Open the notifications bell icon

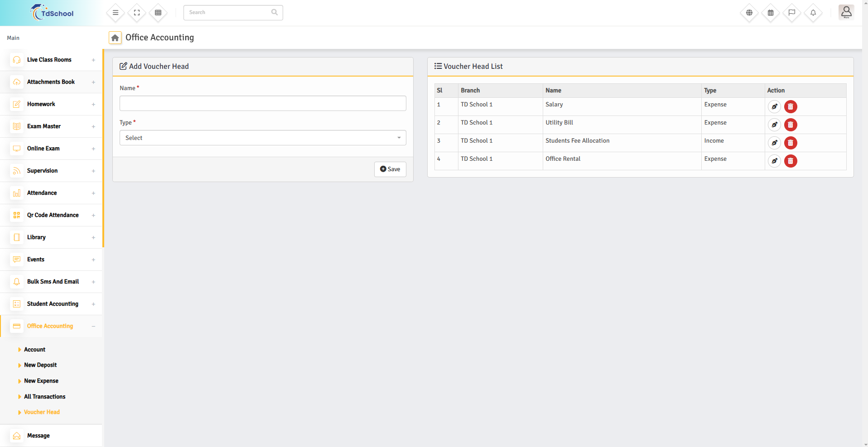(x=813, y=13)
